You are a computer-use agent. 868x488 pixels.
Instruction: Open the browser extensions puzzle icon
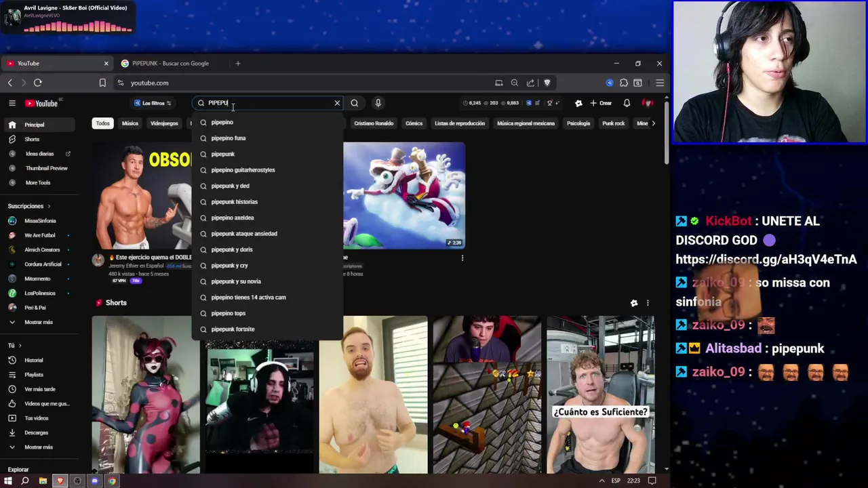[624, 83]
